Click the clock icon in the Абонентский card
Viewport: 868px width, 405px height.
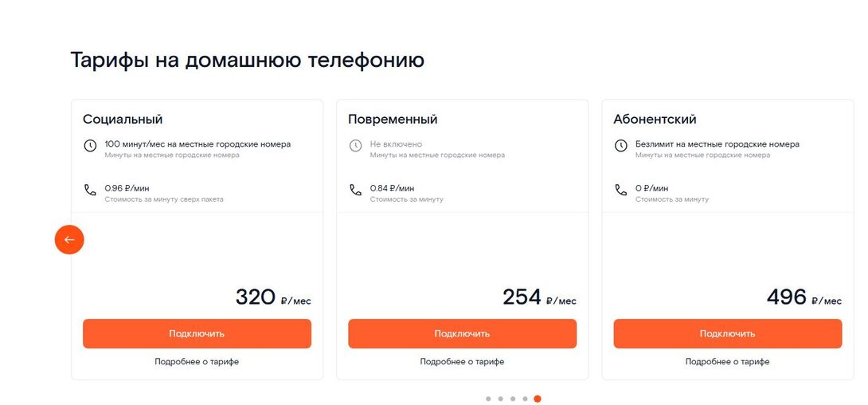[x=620, y=146]
